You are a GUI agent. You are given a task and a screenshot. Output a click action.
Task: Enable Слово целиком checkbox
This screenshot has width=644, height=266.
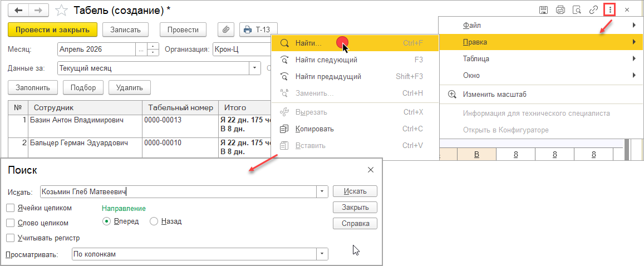pyautogui.click(x=11, y=223)
